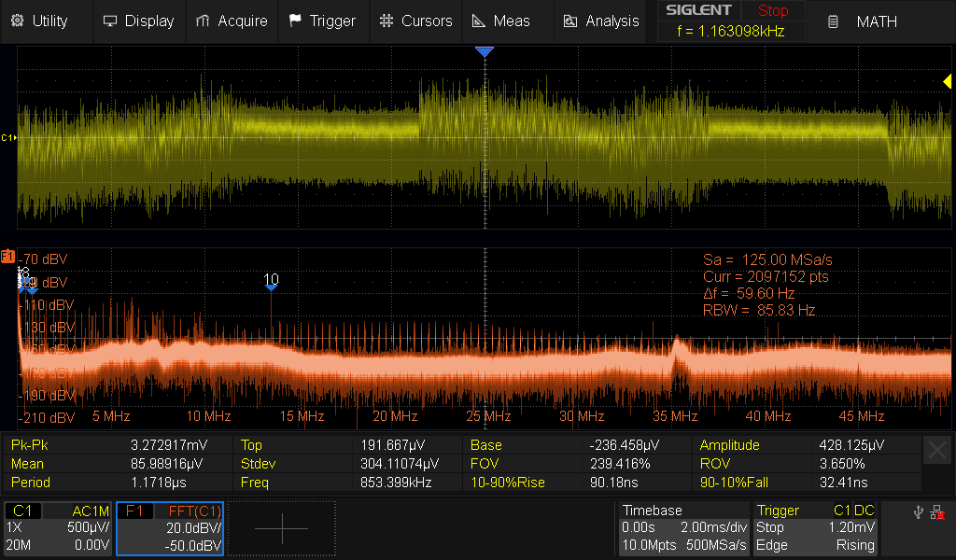Close the measurements panel
Viewport: 956px width, 560px height.
(x=937, y=451)
